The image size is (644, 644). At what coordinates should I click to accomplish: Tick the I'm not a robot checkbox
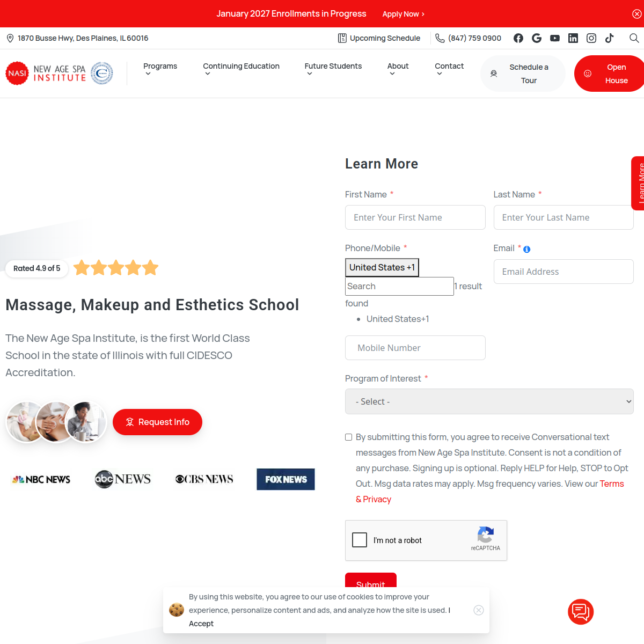click(x=360, y=540)
